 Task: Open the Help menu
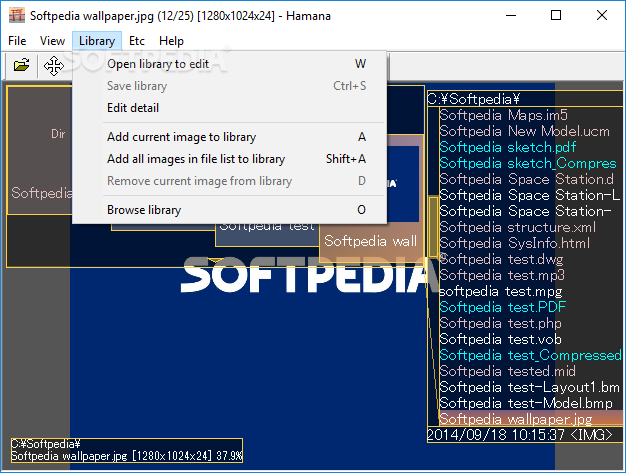[171, 41]
